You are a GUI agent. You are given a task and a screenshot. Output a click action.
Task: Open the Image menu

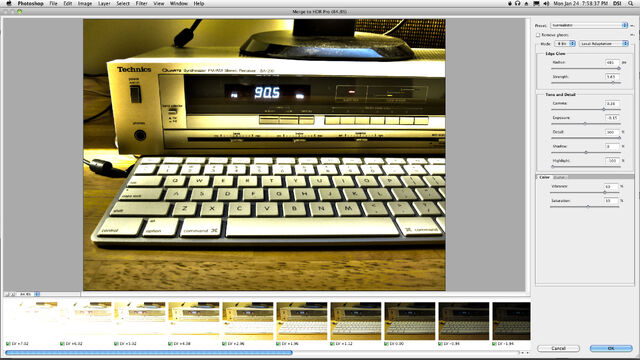coord(85,3)
